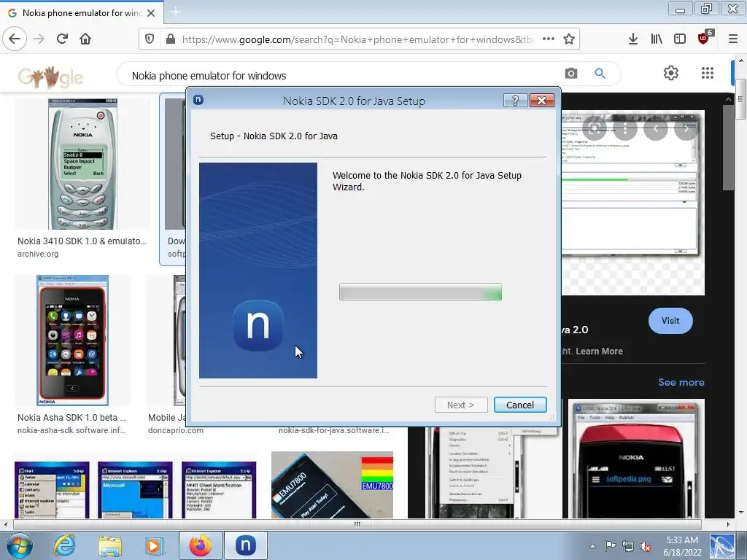Image resolution: width=747 pixels, height=560 pixels.
Task: Click the Nokia 3410 SDK 1.0 & emulator caption
Action: tap(82, 241)
